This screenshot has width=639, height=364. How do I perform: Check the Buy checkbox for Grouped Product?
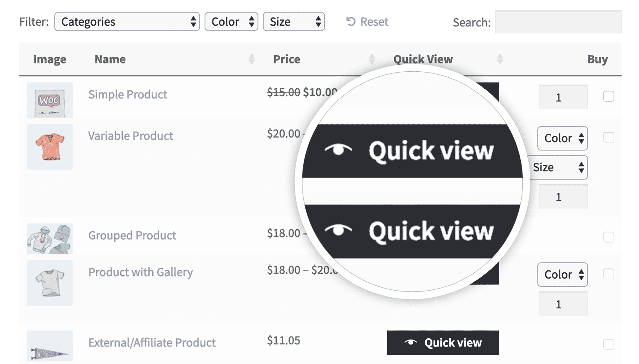click(x=609, y=237)
